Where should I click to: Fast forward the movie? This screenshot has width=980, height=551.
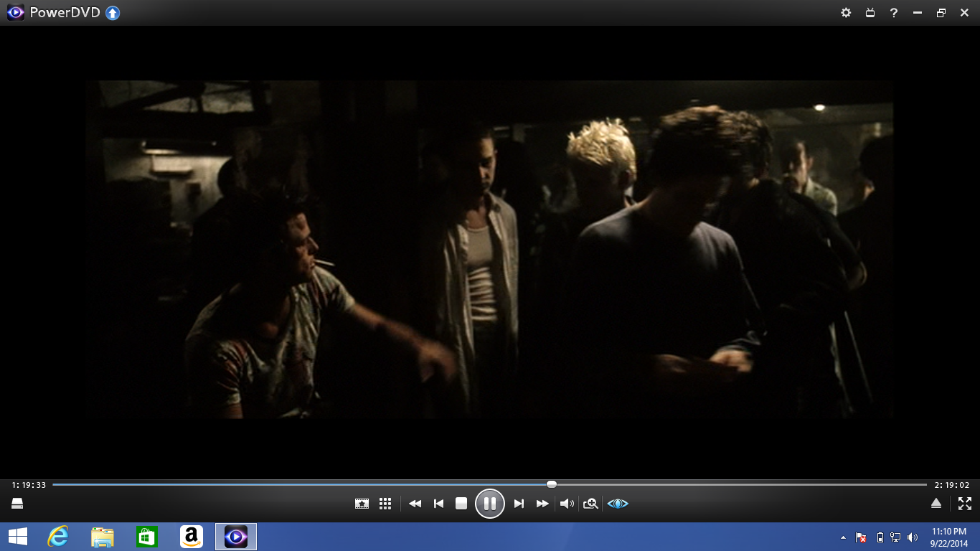542,504
